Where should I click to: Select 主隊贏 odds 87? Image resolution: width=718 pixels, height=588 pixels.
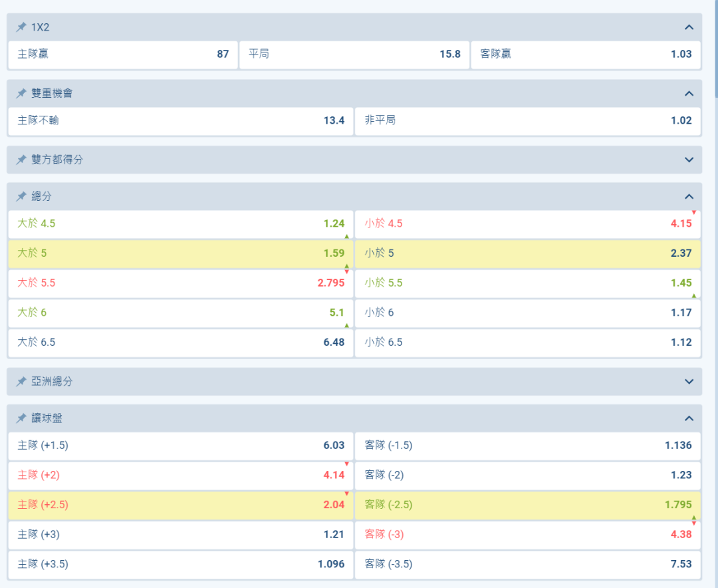[x=122, y=55]
